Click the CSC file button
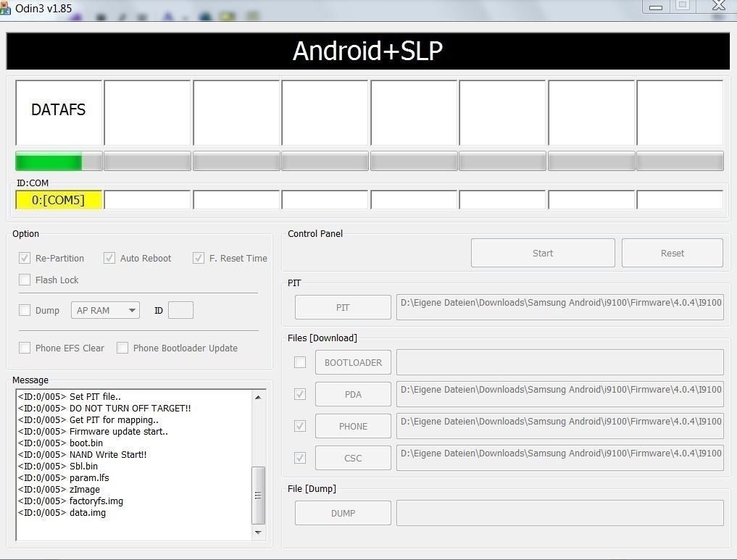This screenshot has height=560, width=737. click(x=353, y=458)
